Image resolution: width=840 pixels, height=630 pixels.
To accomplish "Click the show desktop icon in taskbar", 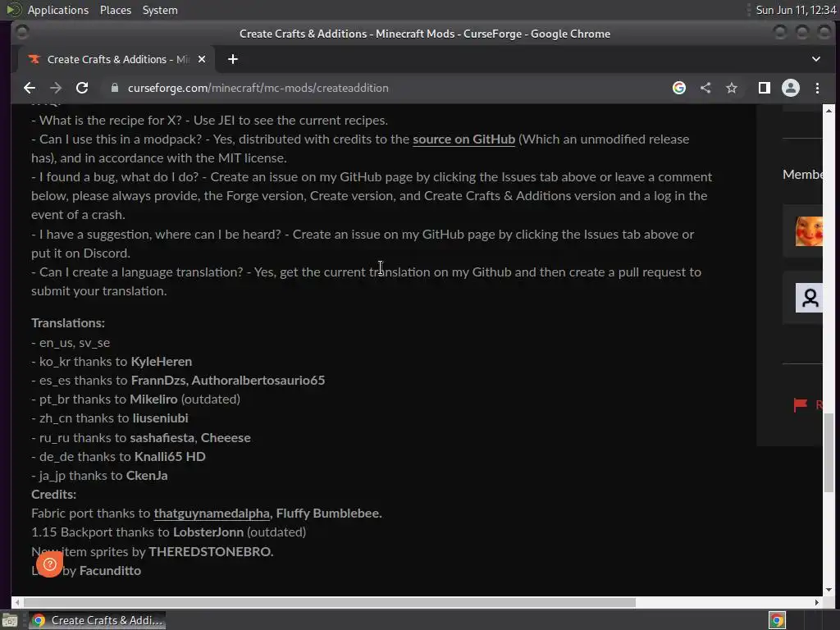I will pyautogui.click(x=10, y=620).
